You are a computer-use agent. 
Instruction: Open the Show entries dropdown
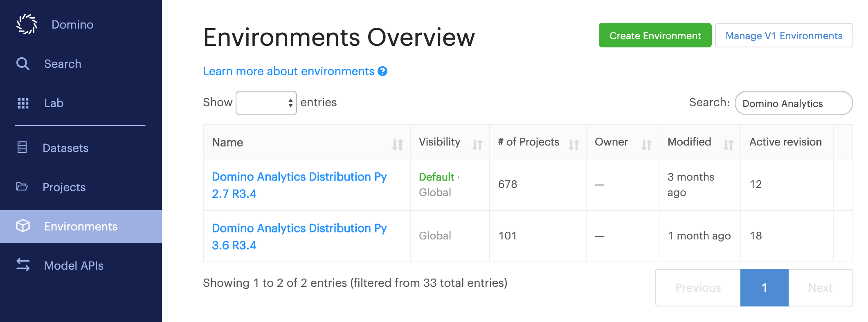tap(266, 103)
